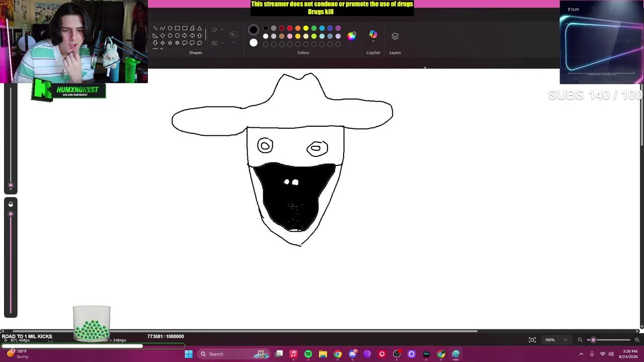This screenshot has width=644, height=362.
Task: Select the five-point star shape
Action: click(170, 43)
